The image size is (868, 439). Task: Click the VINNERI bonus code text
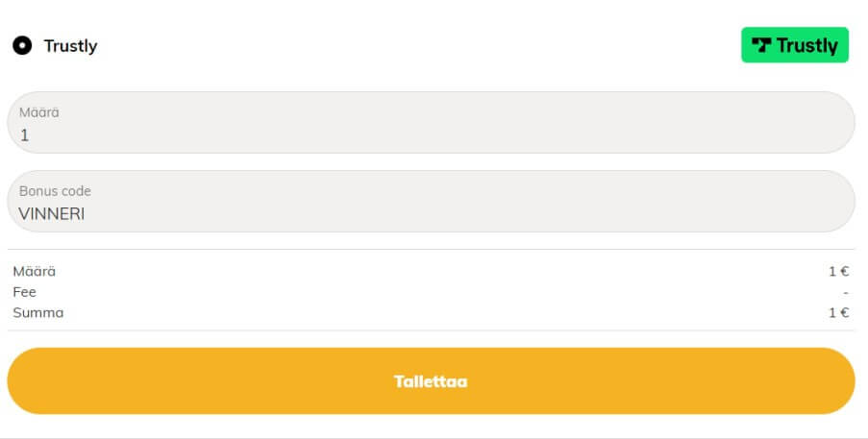click(x=52, y=214)
